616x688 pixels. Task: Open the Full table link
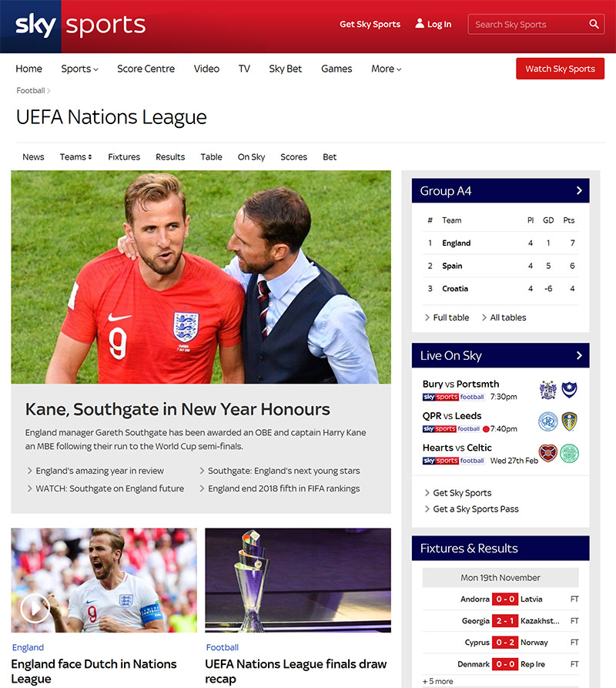(x=447, y=317)
